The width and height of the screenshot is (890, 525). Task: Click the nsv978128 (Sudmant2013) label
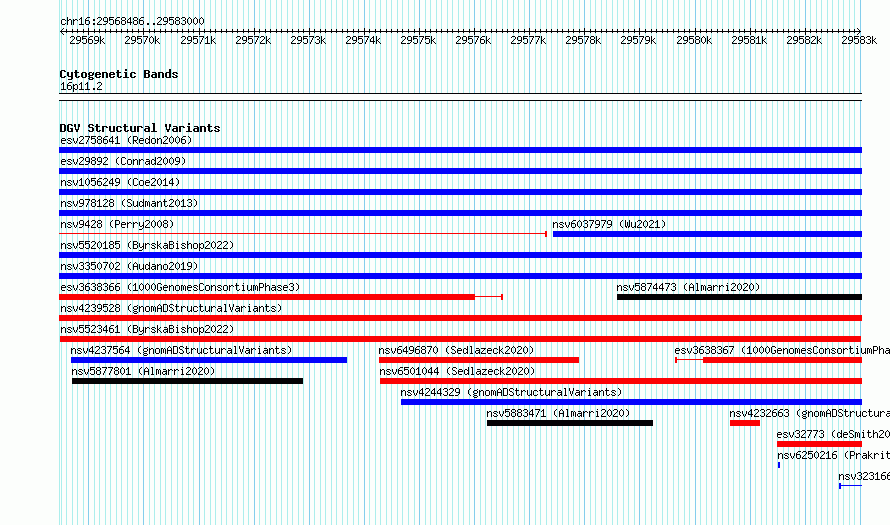click(x=129, y=203)
